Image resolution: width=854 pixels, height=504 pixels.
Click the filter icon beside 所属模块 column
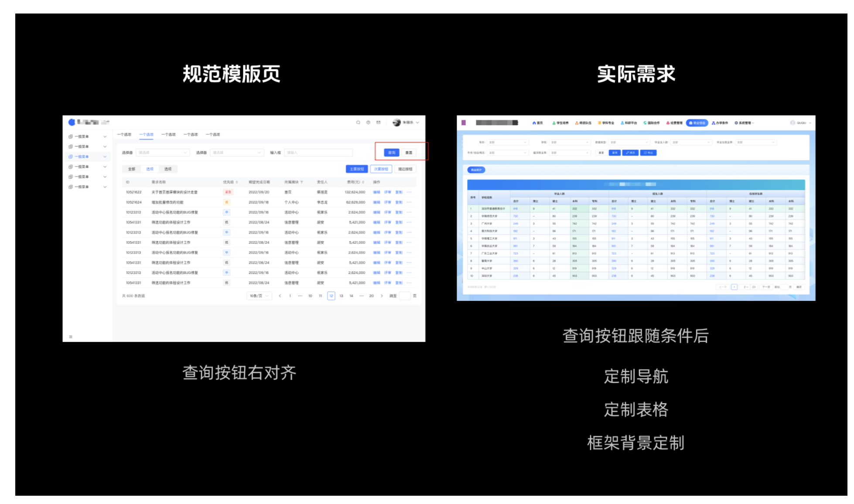pos(302,182)
